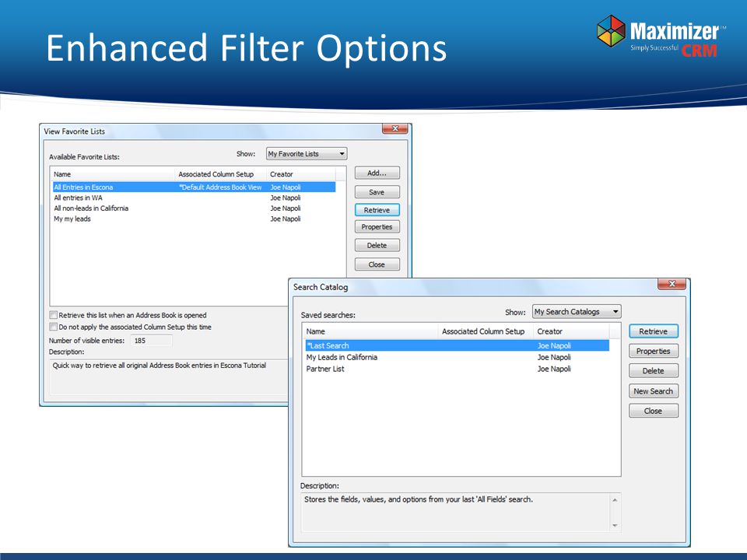Click Name column header in Favorite Lists
Viewport: 747px width, 560px height.
coord(112,174)
